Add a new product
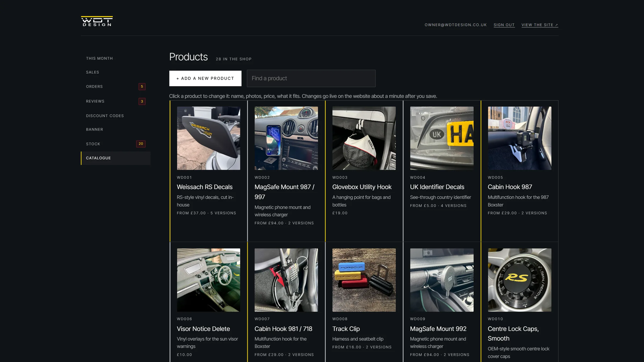Viewport: 644px width, 362px height. [205, 78]
